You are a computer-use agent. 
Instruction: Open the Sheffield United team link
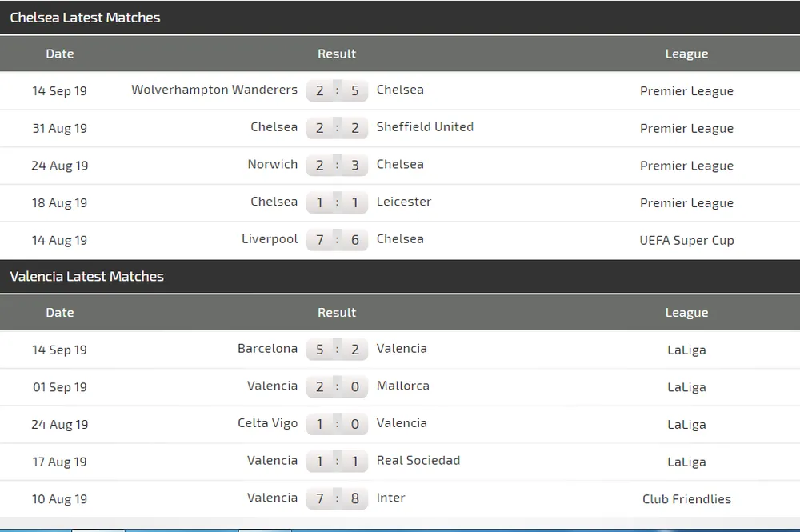(425, 127)
